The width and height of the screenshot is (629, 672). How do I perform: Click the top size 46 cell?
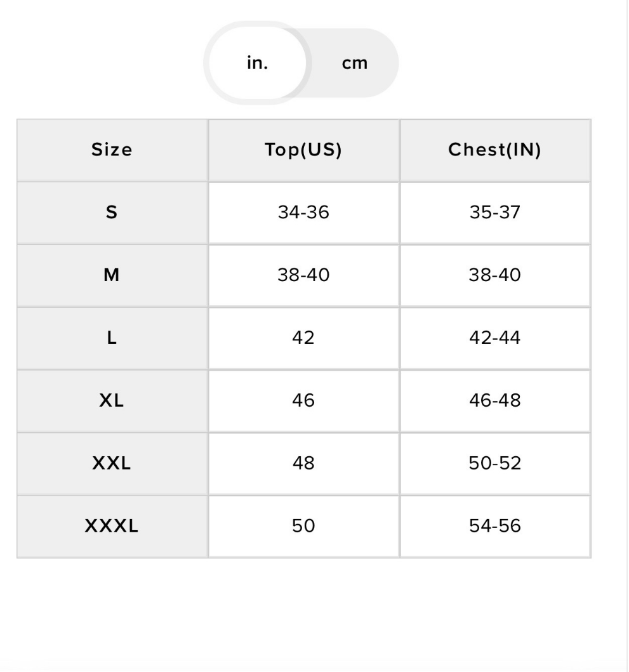click(303, 400)
